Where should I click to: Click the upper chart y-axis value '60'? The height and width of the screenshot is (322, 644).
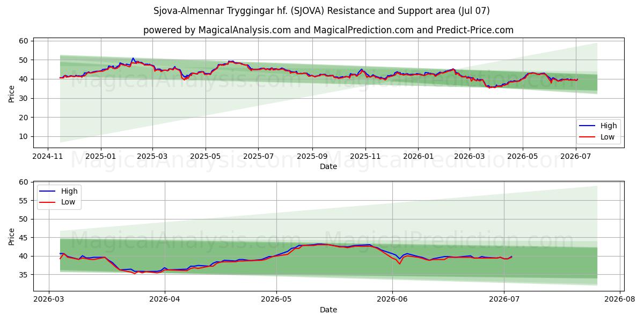24,41
